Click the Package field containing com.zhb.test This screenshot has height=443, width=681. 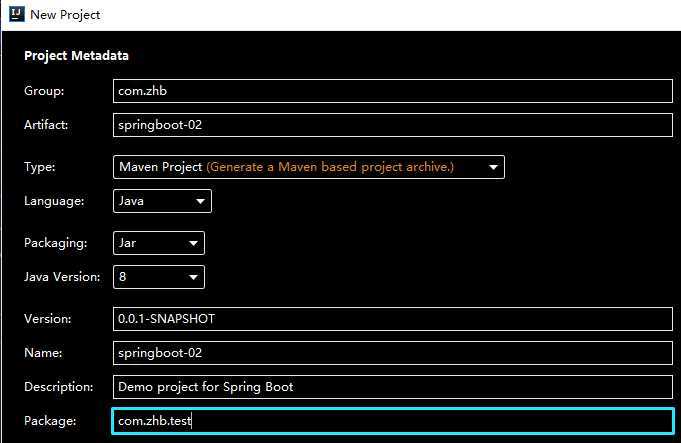coord(393,421)
